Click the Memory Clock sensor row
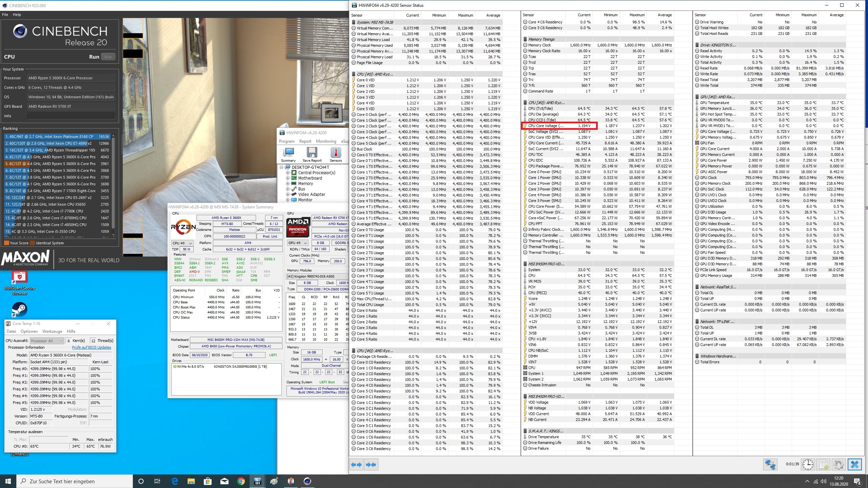The image size is (868, 488). click(597, 45)
